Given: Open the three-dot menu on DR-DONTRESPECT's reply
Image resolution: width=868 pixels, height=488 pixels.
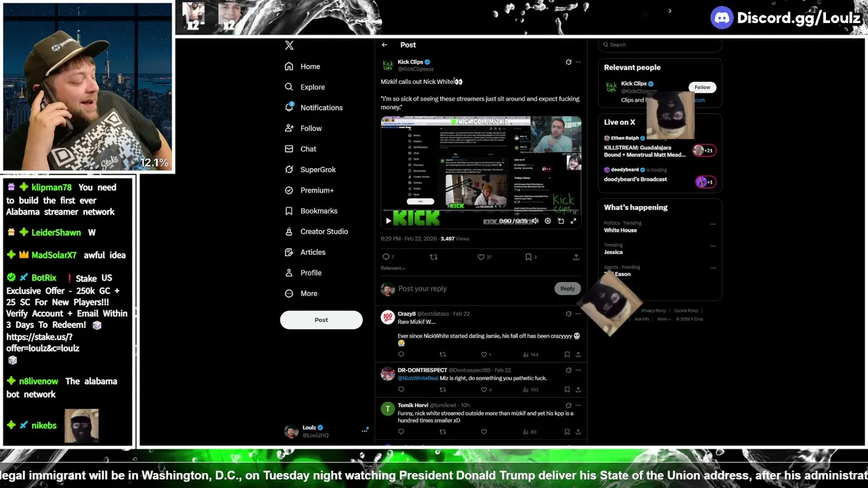Looking at the screenshot, I should coord(578,370).
